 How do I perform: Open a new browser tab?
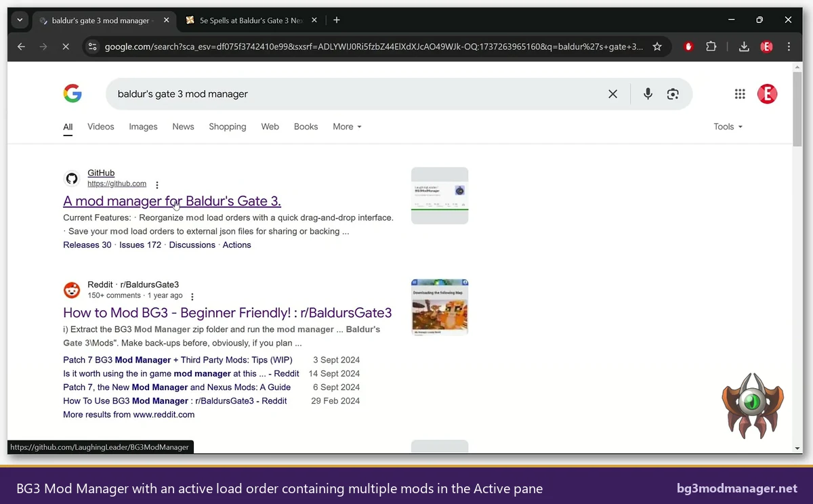(337, 20)
